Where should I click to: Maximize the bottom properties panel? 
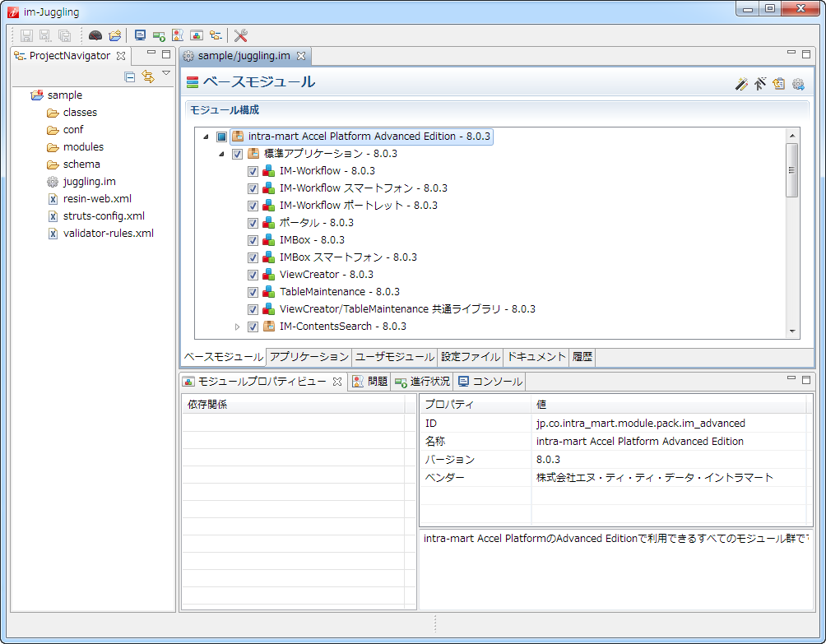[806, 380]
